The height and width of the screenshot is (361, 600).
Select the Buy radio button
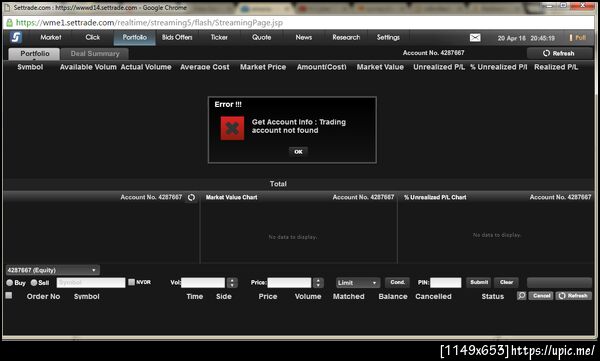pos(10,283)
